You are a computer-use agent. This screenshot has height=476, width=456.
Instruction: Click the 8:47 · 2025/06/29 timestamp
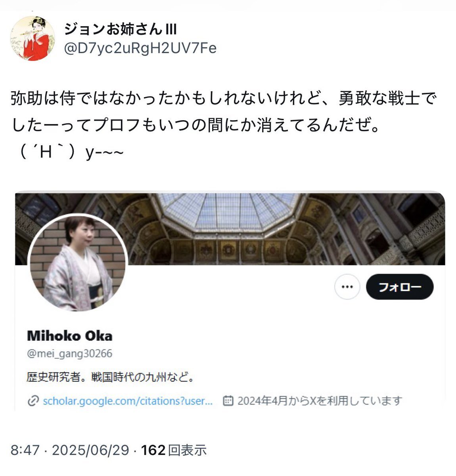pyautogui.click(x=70, y=450)
